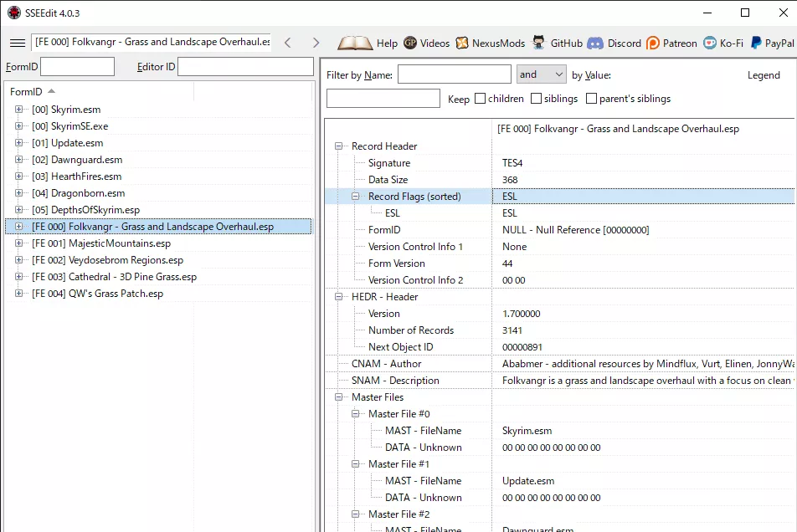
Task: Click the Help text link
Action: [387, 43]
